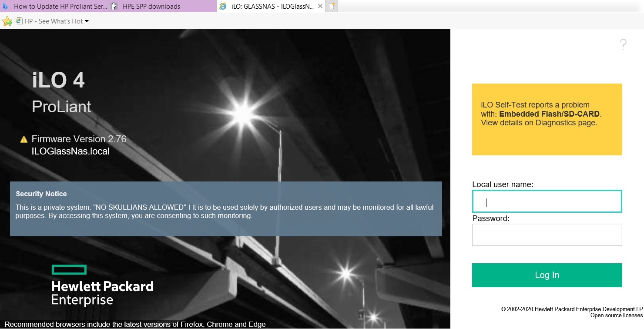
Task: Click the firmware warning triangle icon
Action: (24, 139)
